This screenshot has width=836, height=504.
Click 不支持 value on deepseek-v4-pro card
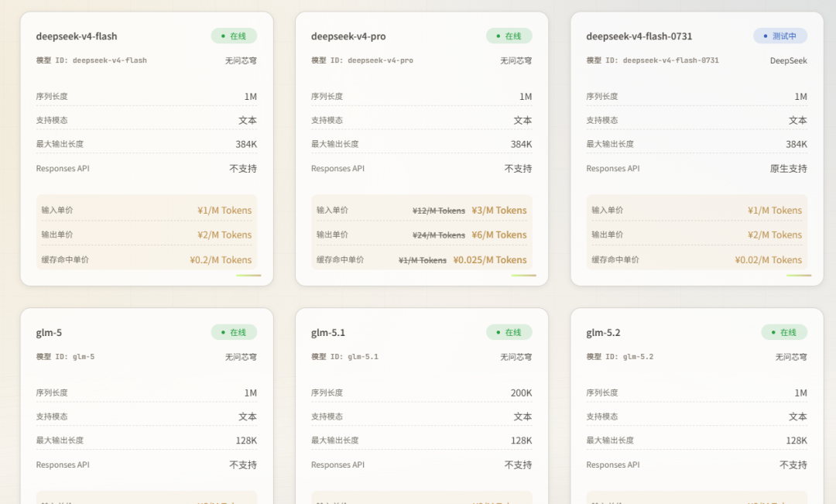pos(518,169)
